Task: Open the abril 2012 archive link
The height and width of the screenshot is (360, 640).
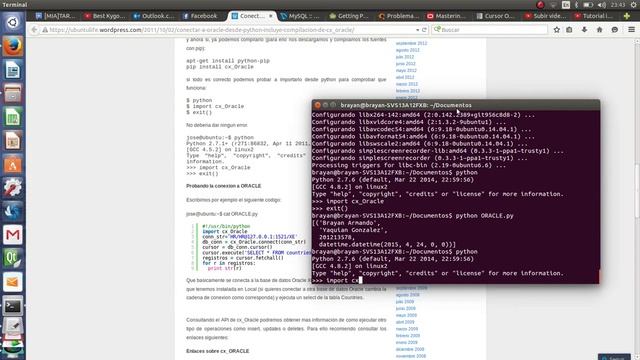Action: coord(405,77)
